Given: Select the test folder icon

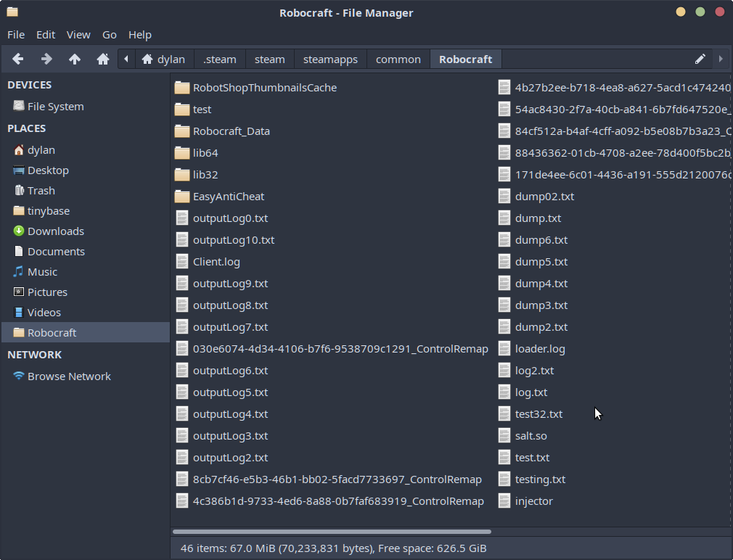Looking at the screenshot, I should point(182,110).
